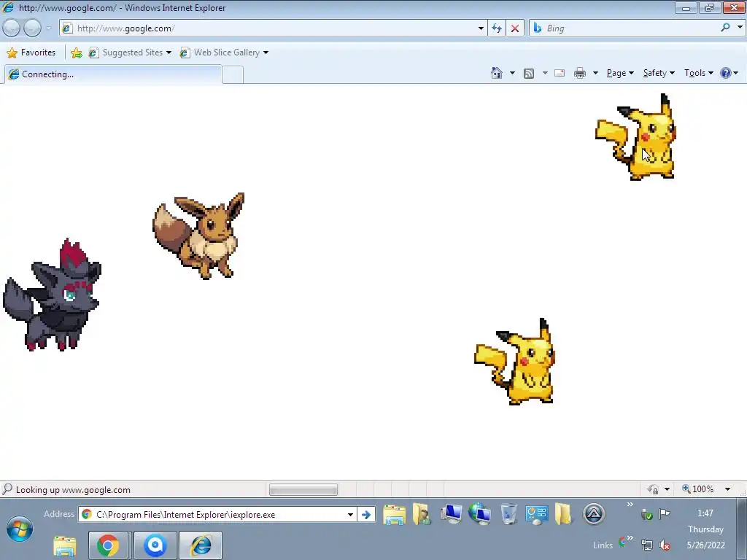Open the Safety menu

click(659, 73)
